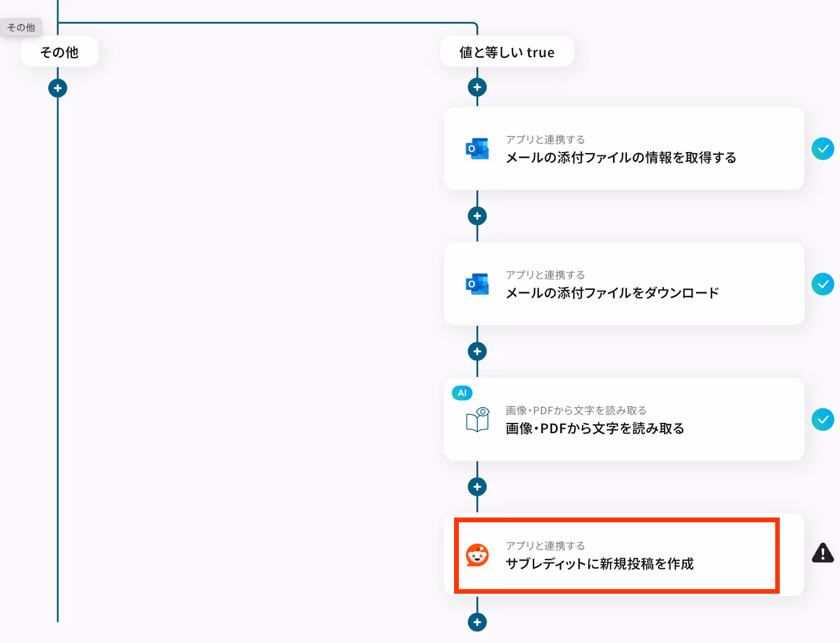Click Outlook icon on ダウンロード card
This screenshot has height=643, width=840.
tap(477, 284)
